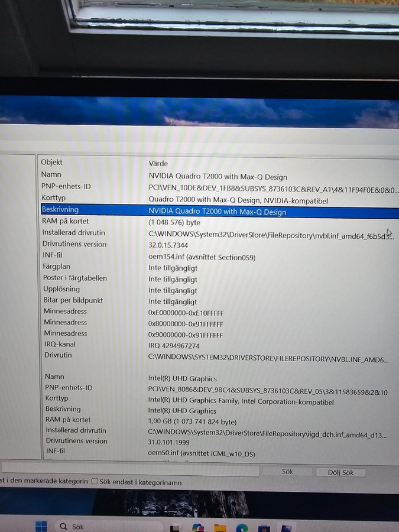This screenshot has width=399, height=532.
Task: Enable 'Sök endast i kategorinamn' checkbox
Action: [95, 482]
